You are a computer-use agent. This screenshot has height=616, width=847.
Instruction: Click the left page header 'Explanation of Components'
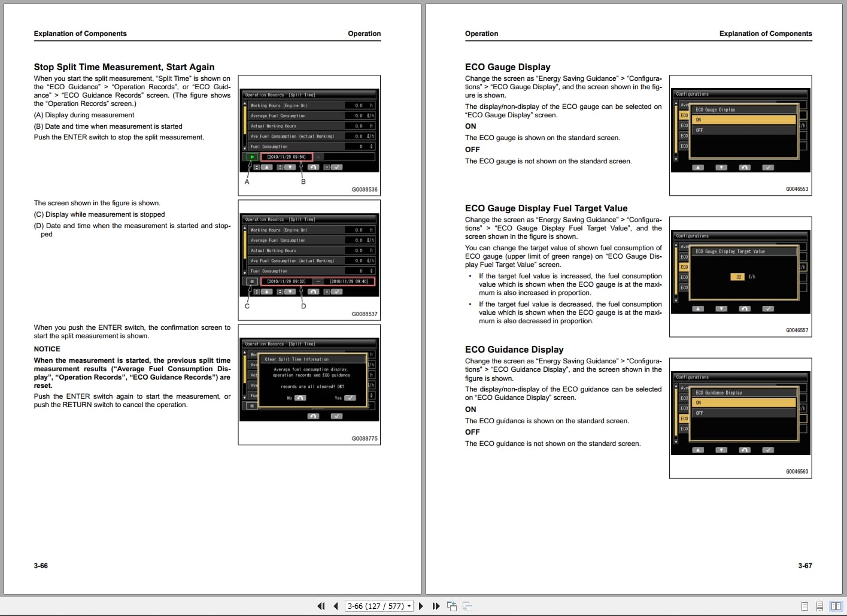click(x=80, y=34)
